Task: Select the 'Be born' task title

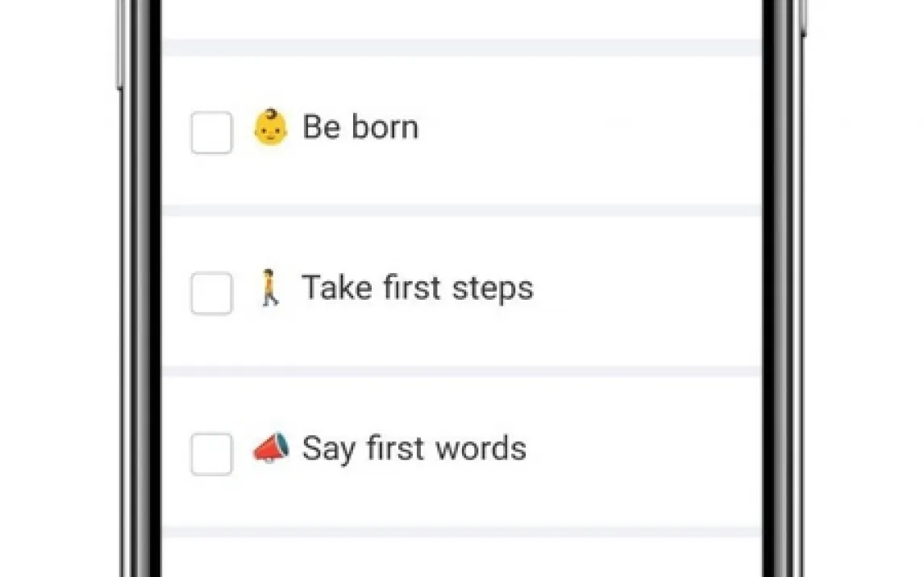Action: click(x=360, y=127)
